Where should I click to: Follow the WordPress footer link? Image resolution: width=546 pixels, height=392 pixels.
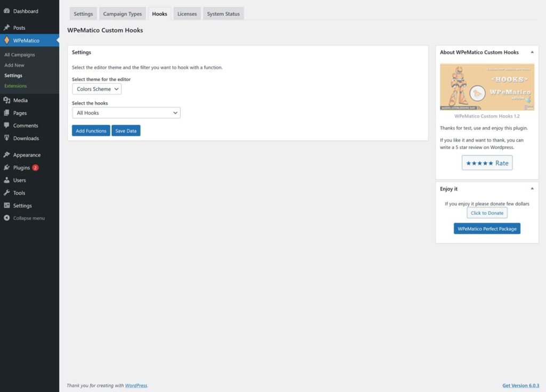coord(136,386)
